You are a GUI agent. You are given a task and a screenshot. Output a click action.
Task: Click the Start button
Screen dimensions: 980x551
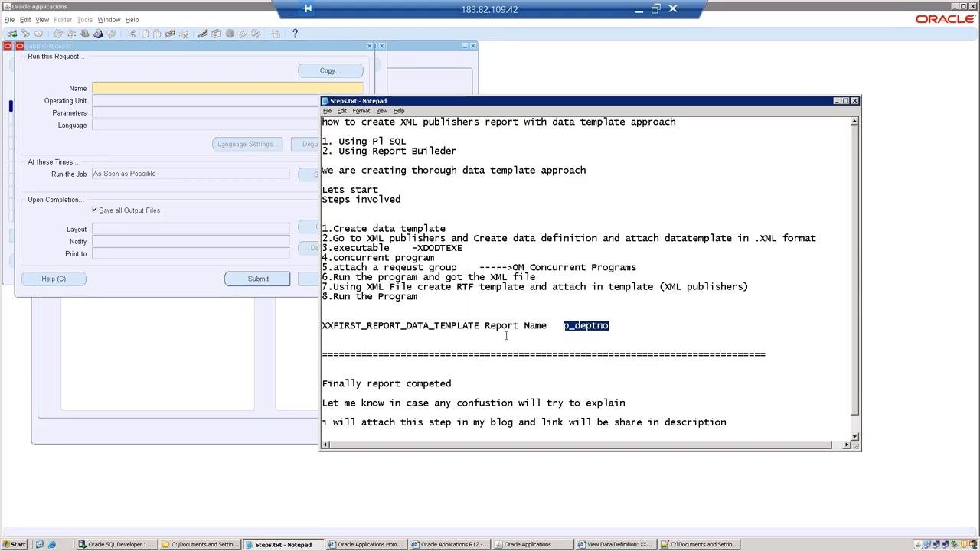[x=15, y=545]
